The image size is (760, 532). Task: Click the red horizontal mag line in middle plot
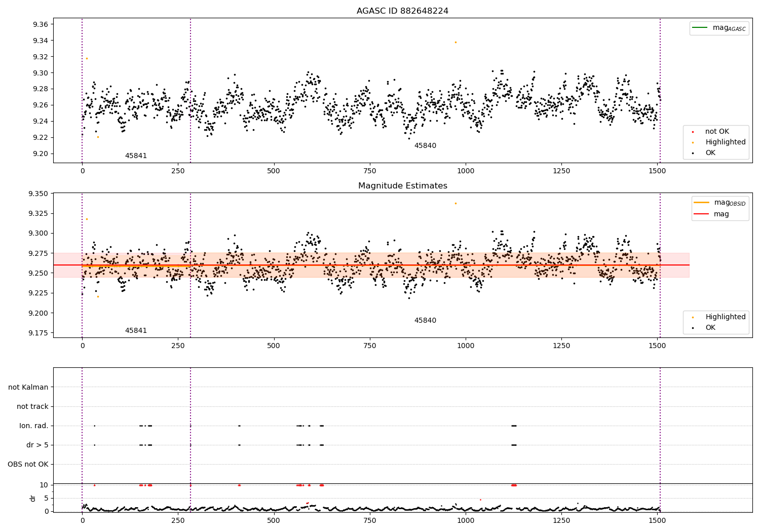click(371, 265)
